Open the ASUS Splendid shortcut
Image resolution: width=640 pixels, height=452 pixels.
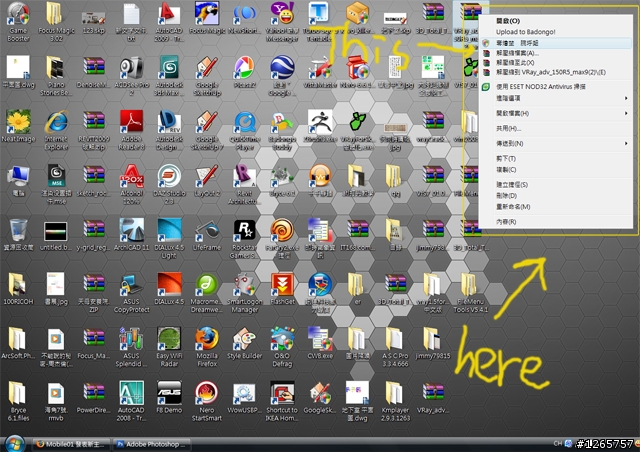[x=131, y=347]
